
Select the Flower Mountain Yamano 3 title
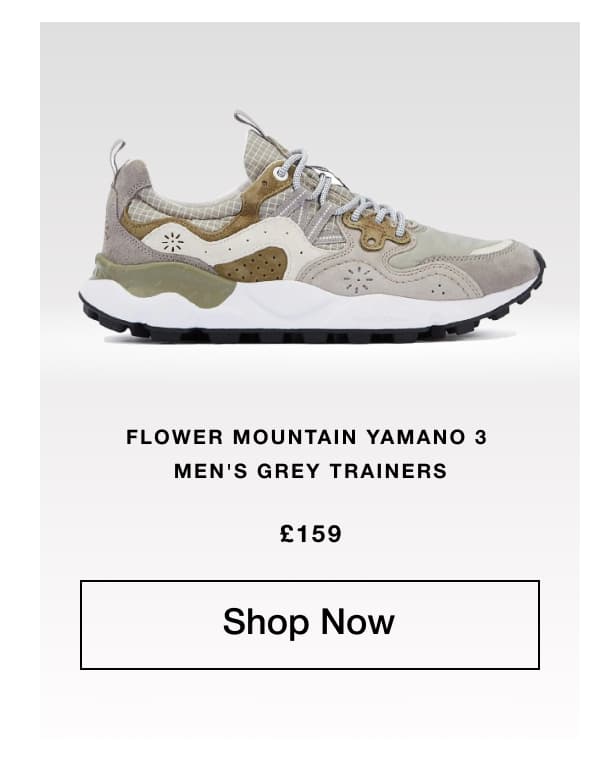pos(306,437)
